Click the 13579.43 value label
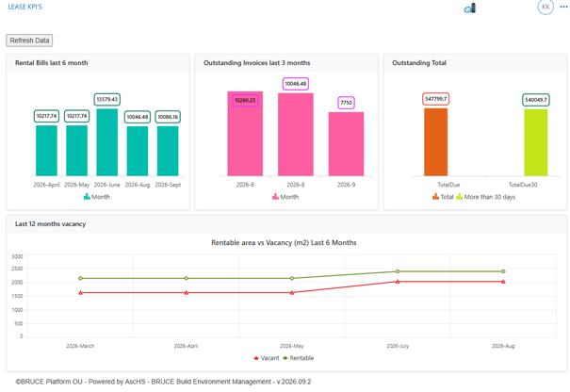Image resolution: width=570 pixels, height=392 pixels. click(x=107, y=99)
